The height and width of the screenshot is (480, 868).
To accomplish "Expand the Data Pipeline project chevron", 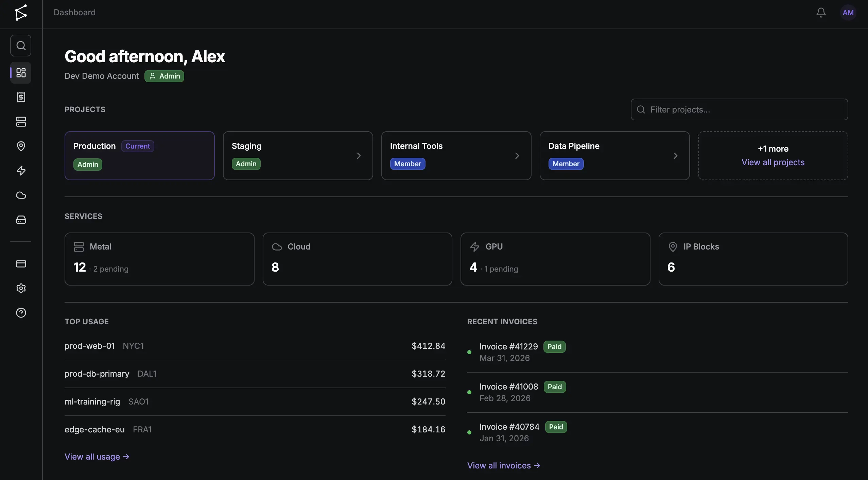I will pos(675,156).
